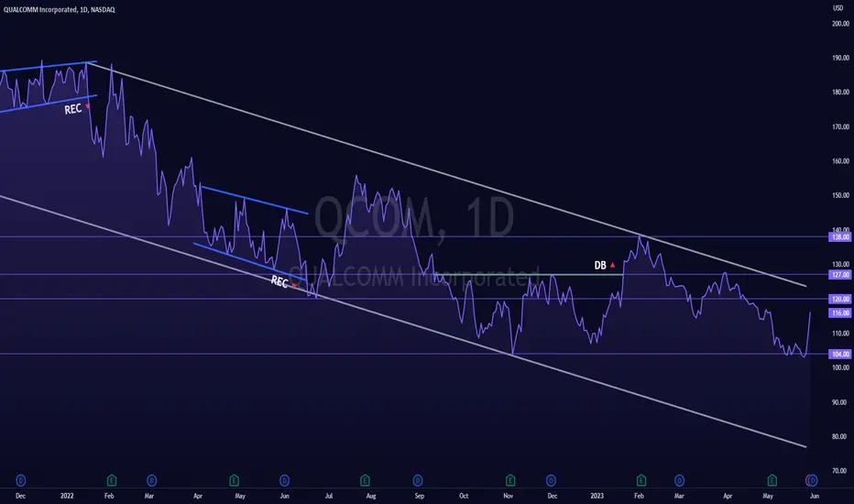Click the 104.00 price level label
The image size is (854, 504).
[839, 354]
